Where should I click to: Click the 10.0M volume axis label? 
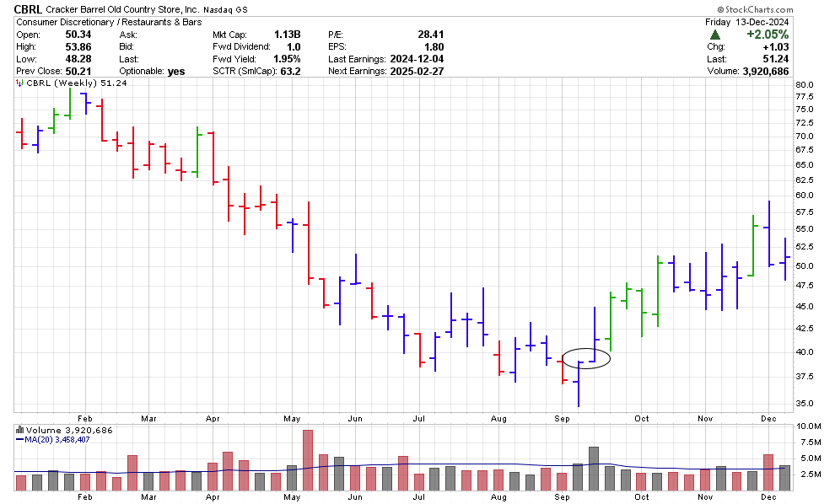click(x=808, y=426)
